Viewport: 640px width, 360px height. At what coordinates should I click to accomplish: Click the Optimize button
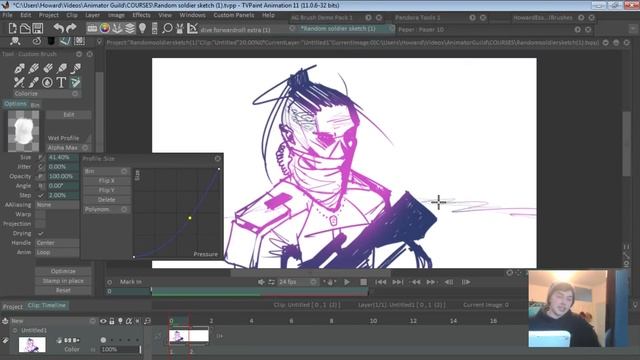click(x=63, y=271)
